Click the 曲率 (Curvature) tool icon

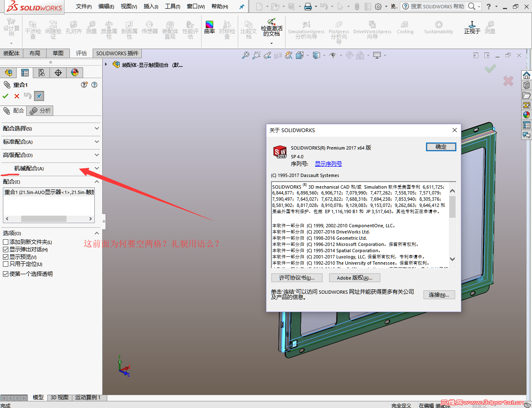click(209, 25)
